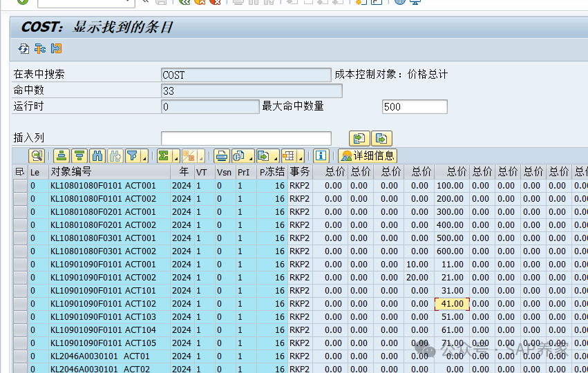Sort the table in ascending order

(x=62, y=156)
